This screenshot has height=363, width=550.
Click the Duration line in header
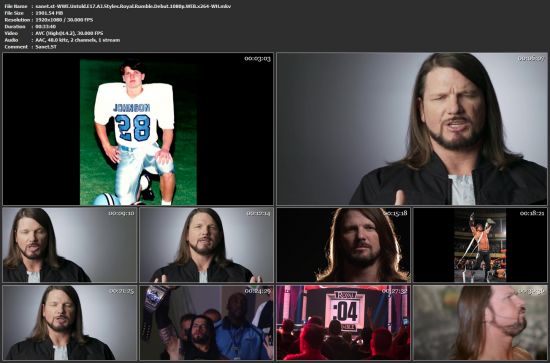(x=30, y=26)
